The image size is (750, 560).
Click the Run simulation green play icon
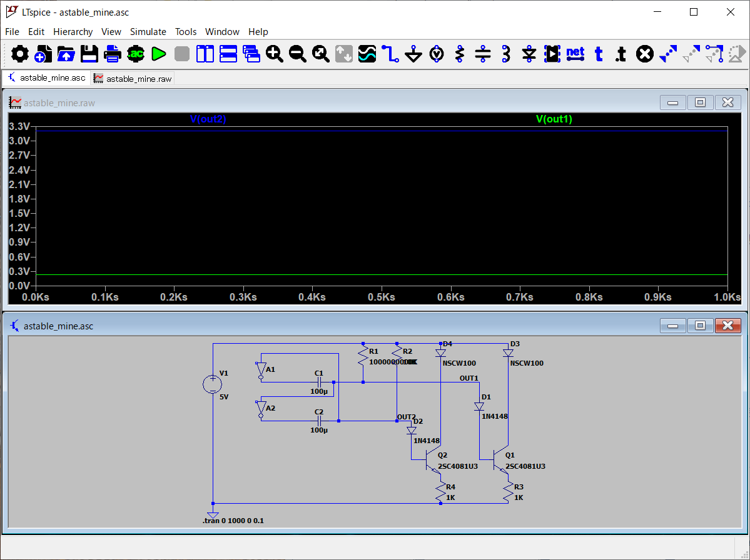(159, 54)
